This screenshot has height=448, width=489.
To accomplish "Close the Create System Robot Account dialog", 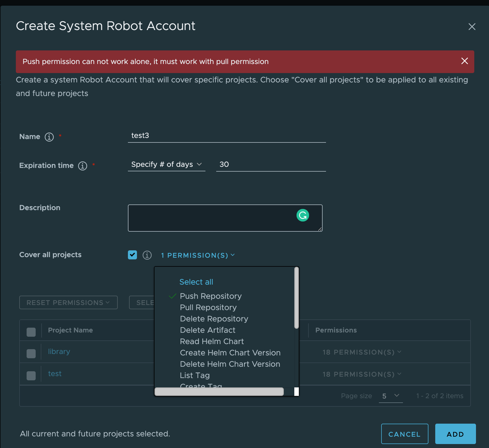I will [472, 27].
